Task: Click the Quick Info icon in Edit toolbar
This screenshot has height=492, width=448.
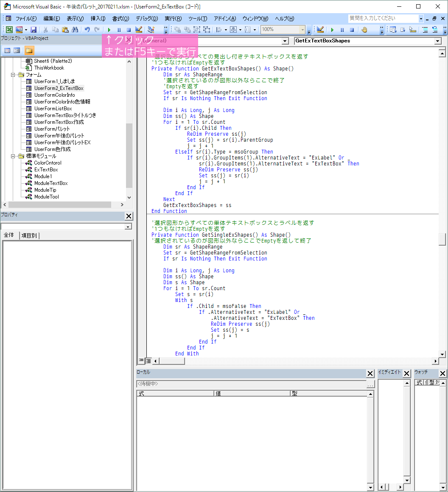Action: click(x=413, y=30)
